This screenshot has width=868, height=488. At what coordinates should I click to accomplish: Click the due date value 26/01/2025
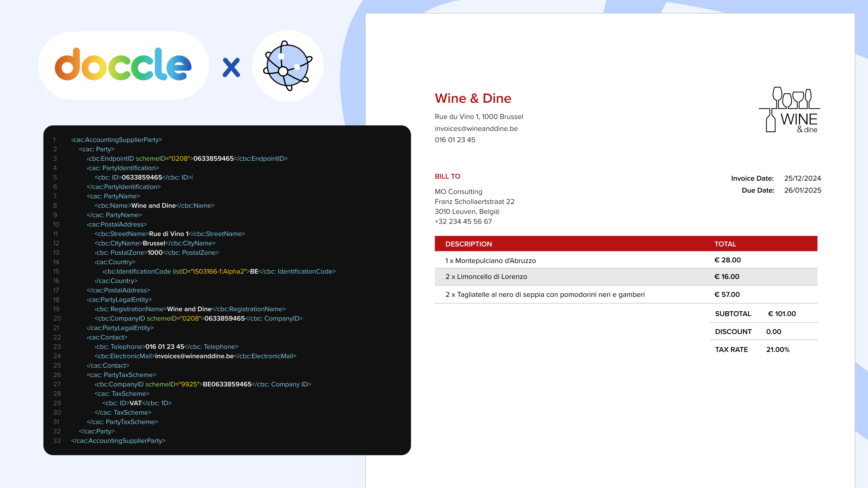click(802, 190)
